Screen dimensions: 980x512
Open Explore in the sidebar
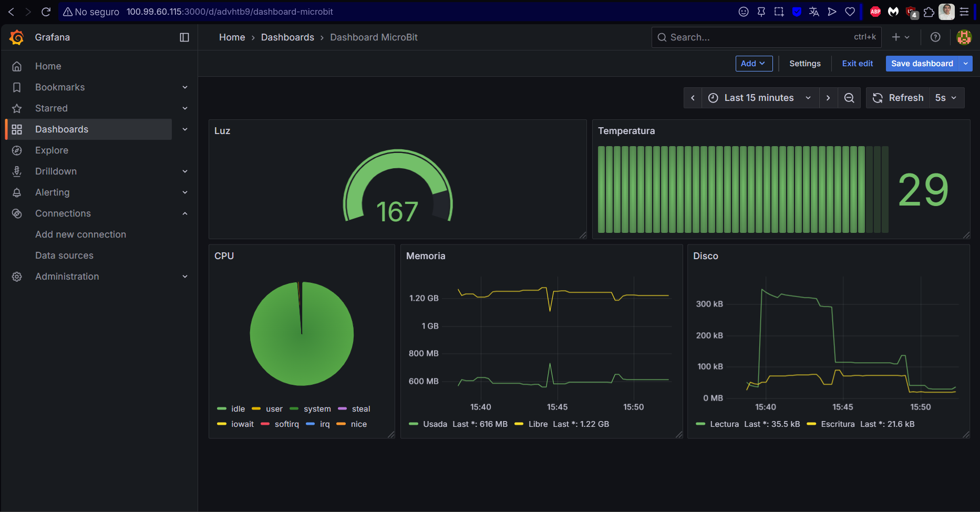(51, 150)
